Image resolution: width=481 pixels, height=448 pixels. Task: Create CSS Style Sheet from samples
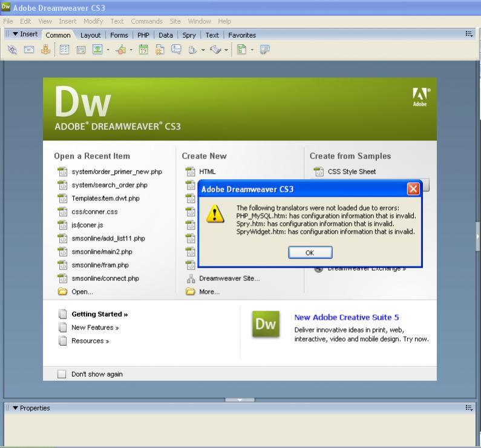(352, 171)
